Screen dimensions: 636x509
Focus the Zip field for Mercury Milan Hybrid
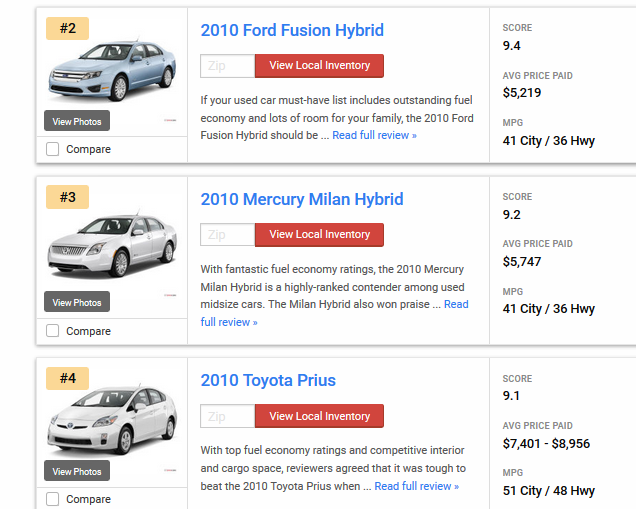[x=228, y=234]
